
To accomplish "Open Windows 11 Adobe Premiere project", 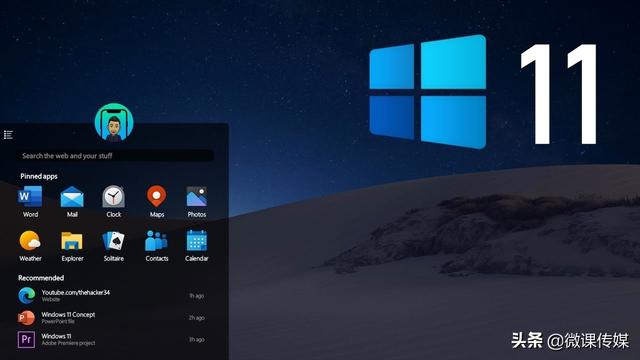I will click(x=111, y=339).
